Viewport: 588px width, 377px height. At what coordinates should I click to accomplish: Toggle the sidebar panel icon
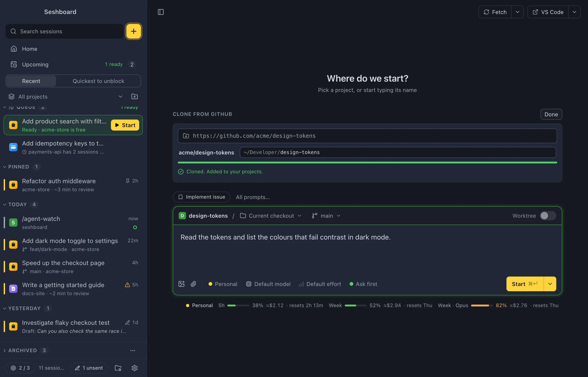161,12
